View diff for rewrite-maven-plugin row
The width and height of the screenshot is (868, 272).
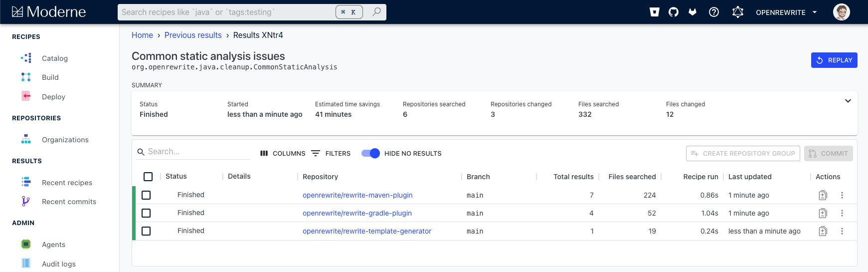click(823, 195)
